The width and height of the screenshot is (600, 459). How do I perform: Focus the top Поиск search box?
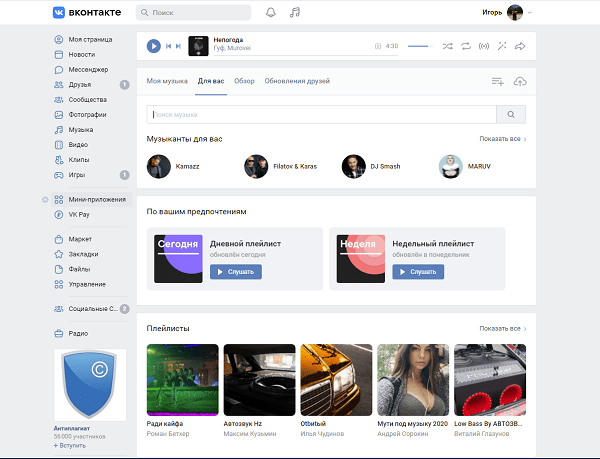pos(193,13)
